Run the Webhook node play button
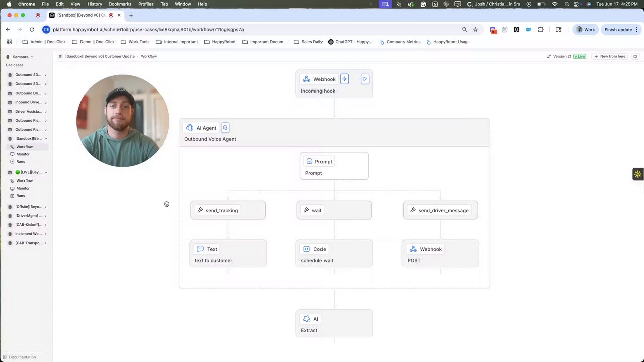Viewport: 644px width, 362px height. click(x=365, y=79)
